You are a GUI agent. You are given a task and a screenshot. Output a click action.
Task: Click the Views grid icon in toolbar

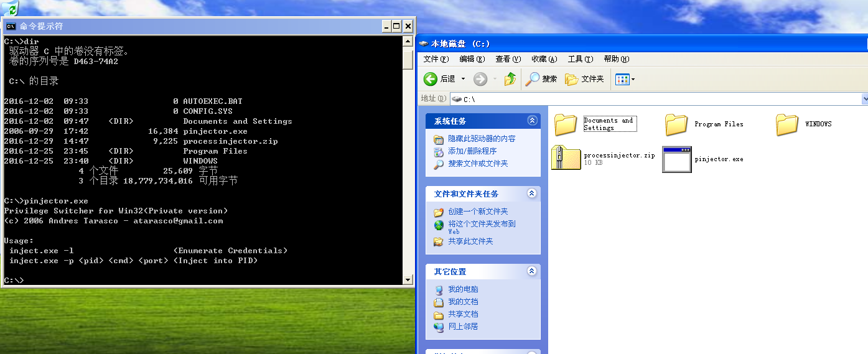click(622, 79)
